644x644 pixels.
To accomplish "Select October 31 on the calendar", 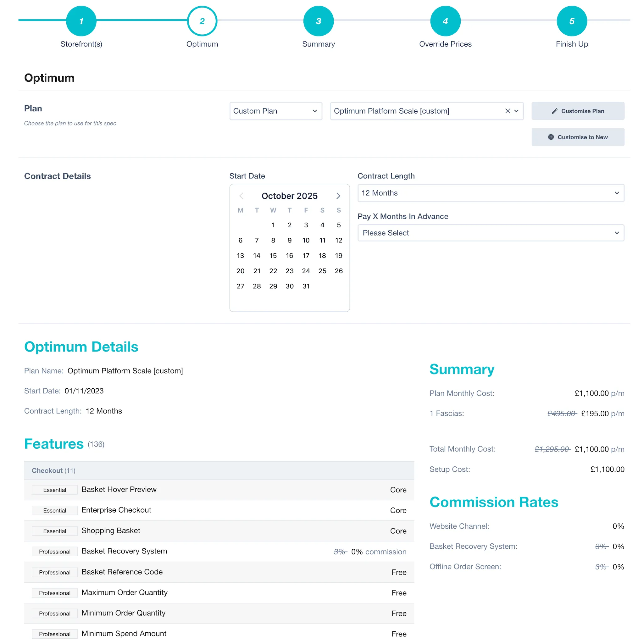I will click(306, 286).
